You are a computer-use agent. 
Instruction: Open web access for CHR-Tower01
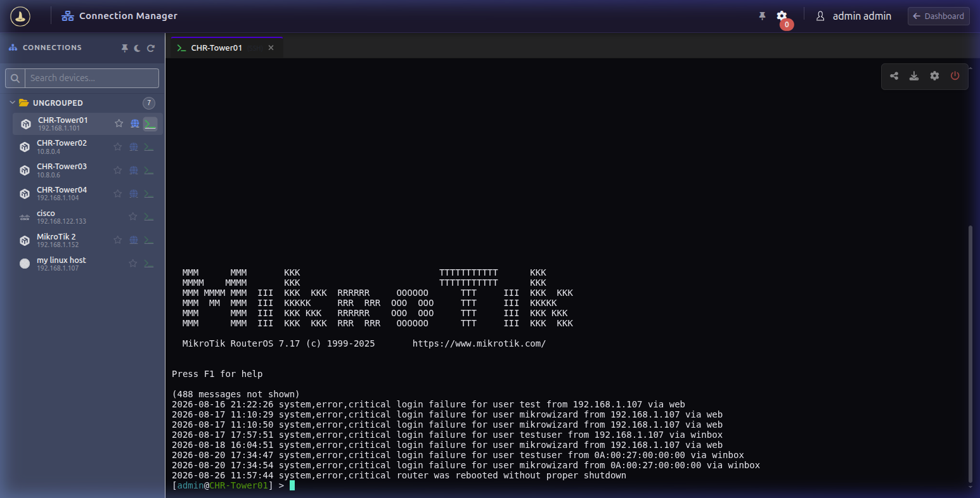135,124
